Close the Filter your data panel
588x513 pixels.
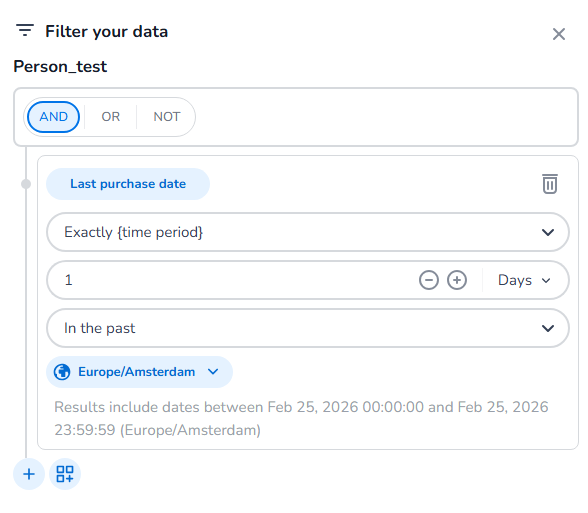[559, 34]
